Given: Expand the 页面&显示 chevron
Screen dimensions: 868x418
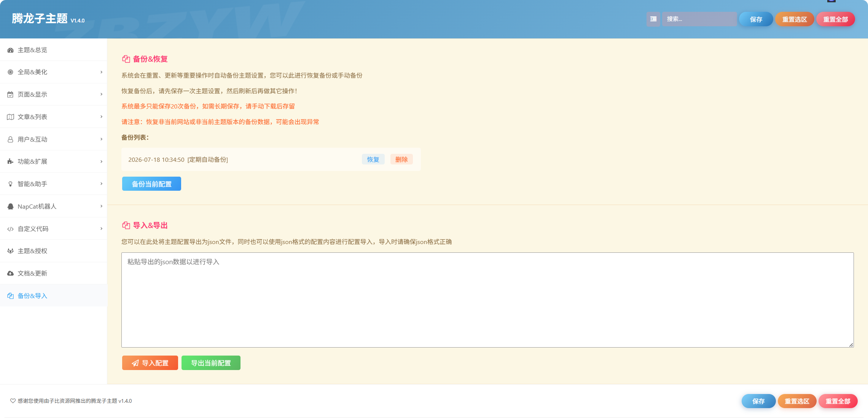Looking at the screenshot, I should pyautogui.click(x=101, y=94).
